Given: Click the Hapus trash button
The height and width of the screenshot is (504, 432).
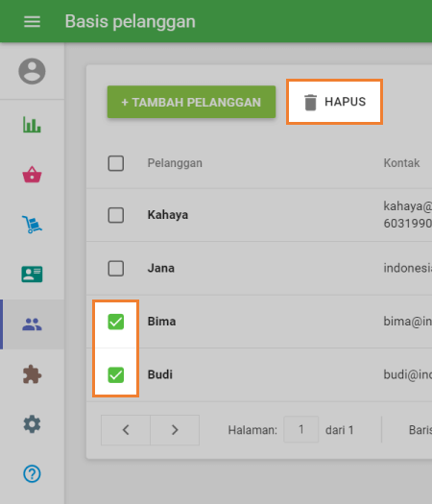Looking at the screenshot, I should [x=334, y=102].
